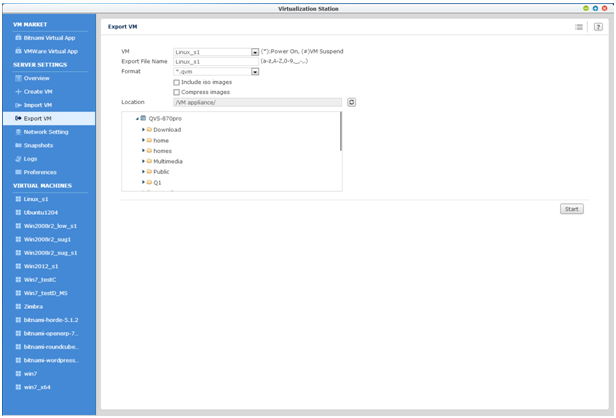Click Win7_testD_MS VM icon
616x418 pixels.
[18, 293]
